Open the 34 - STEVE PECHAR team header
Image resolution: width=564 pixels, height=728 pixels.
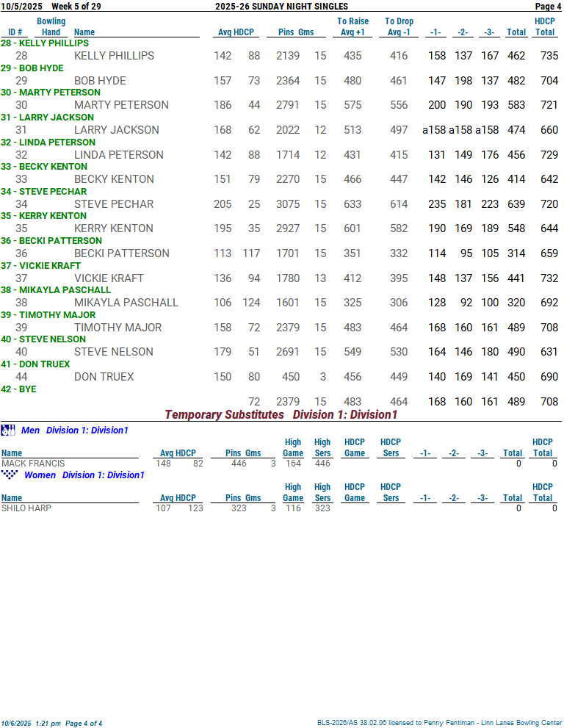point(43,192)
